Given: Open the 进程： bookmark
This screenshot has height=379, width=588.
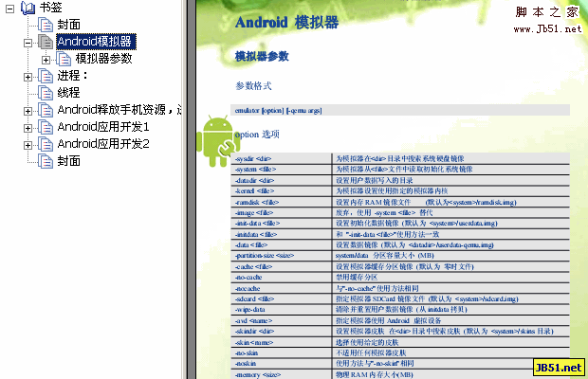Looking at the screenshot, I should pyautogui.click(x=72, y=76).
